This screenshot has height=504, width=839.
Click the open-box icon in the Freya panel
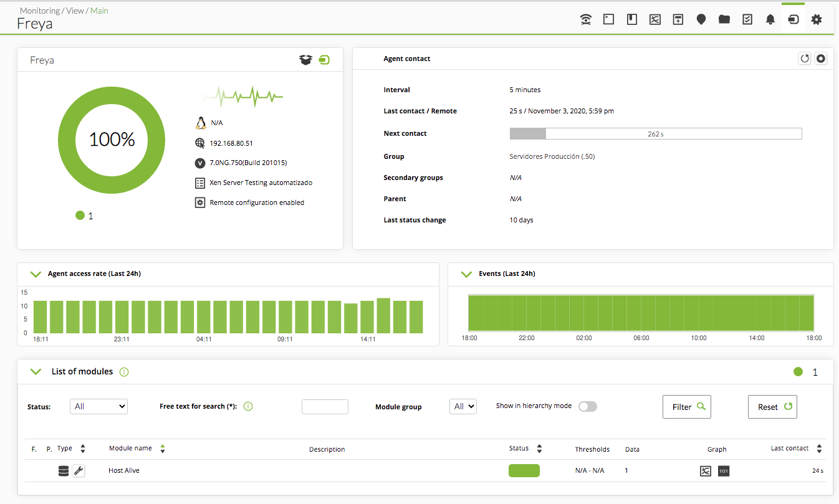[305, 60]
